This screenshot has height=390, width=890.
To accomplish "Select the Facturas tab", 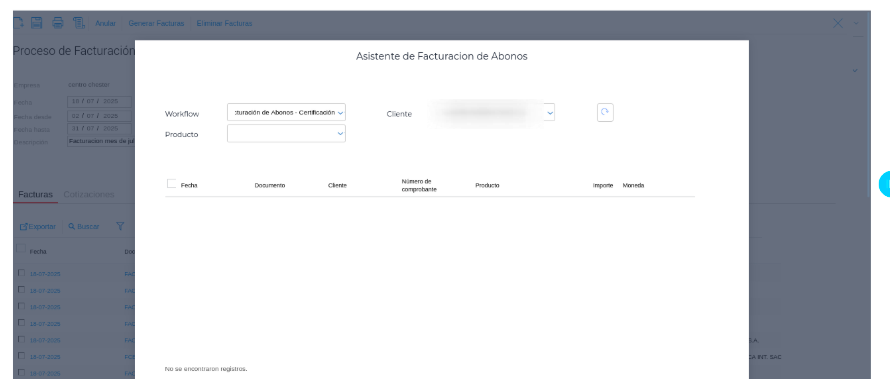I will pyautogui.click(x=35, y=194).
